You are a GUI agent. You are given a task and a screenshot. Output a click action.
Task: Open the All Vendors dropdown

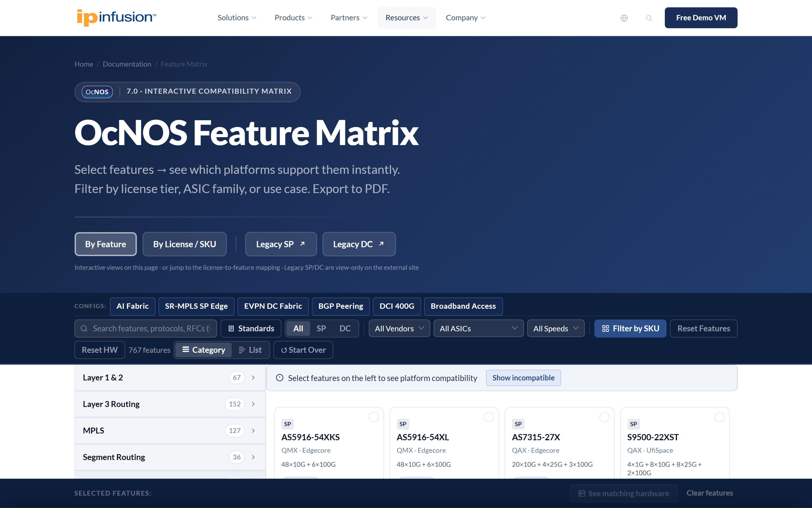[x=399, y=329]
